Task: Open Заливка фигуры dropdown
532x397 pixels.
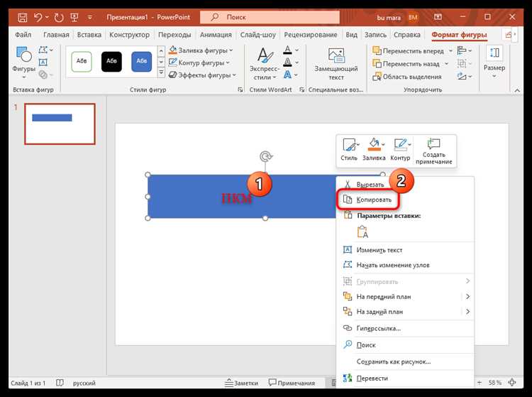Action: [x=201, y=50]
